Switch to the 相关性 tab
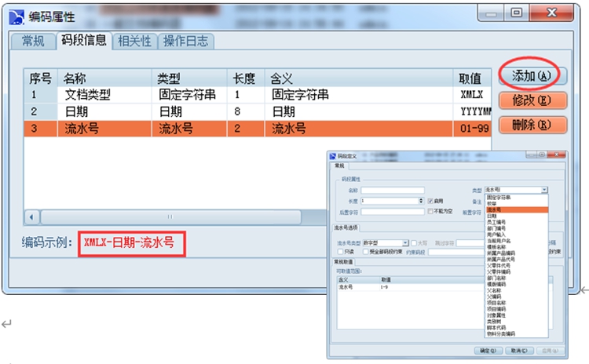589x364 pixels. tap(134, 41)
